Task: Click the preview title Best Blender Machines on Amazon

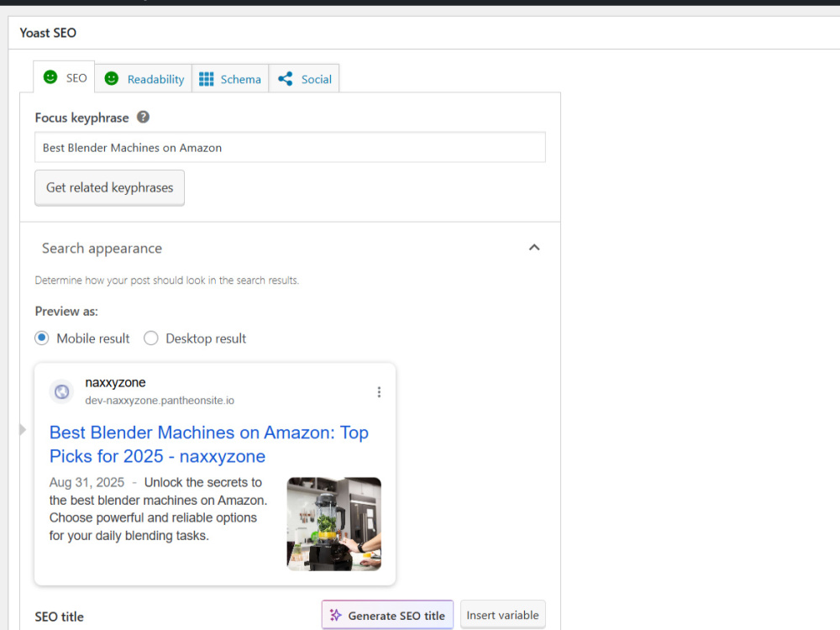Action: (x=209, y=444)
